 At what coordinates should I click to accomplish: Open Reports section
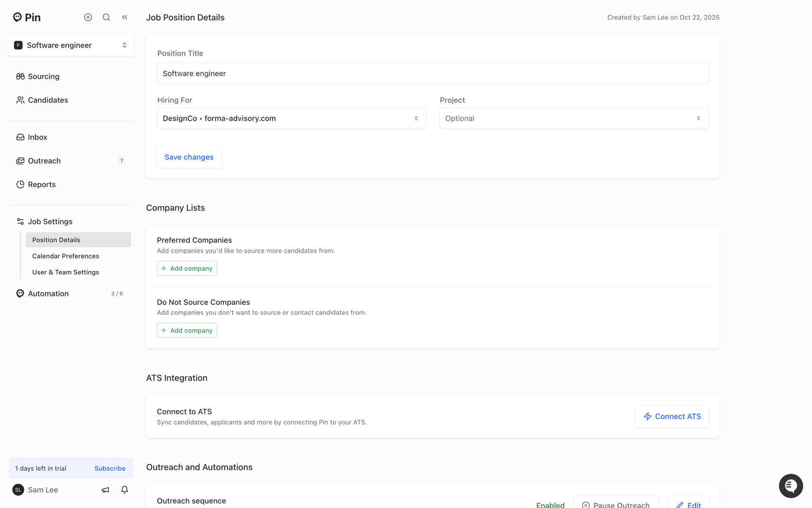click(71, 185)
